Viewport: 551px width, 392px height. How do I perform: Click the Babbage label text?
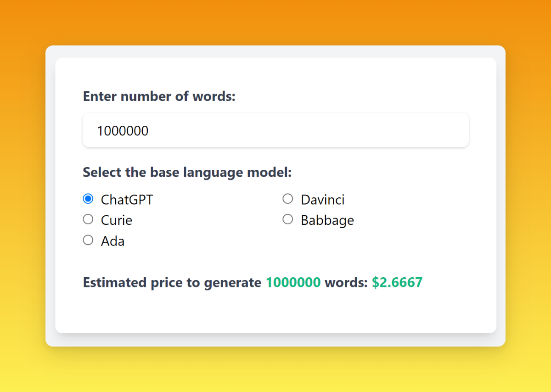point(327,220)
